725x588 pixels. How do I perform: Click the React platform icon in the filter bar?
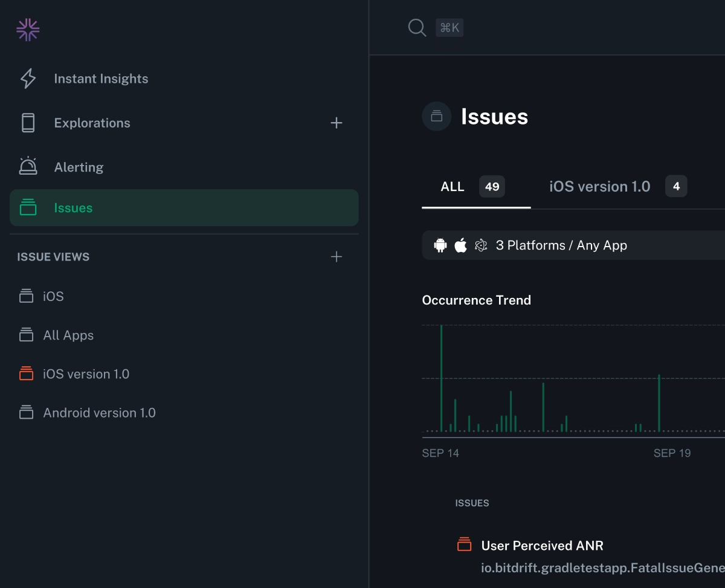point(481,245)
